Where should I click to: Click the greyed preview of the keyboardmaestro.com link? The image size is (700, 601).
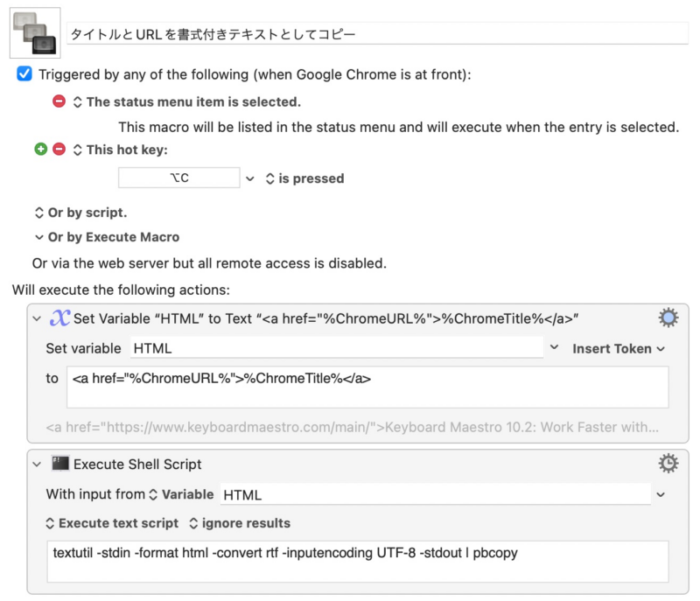(352, 427)
